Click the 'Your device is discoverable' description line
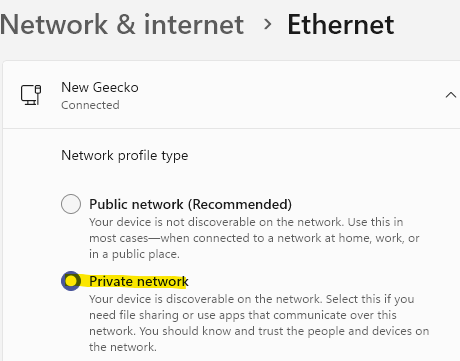 (252, 299)
